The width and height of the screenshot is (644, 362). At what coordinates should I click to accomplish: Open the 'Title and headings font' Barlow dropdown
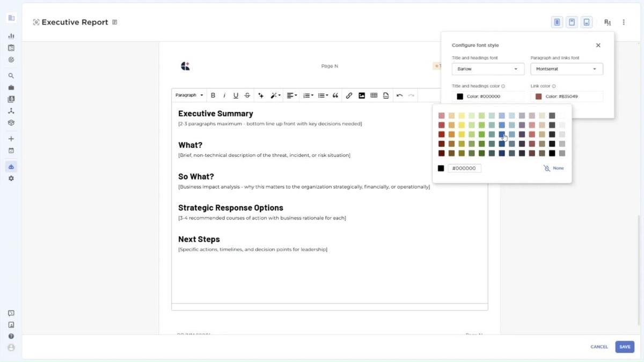[487, 69]
